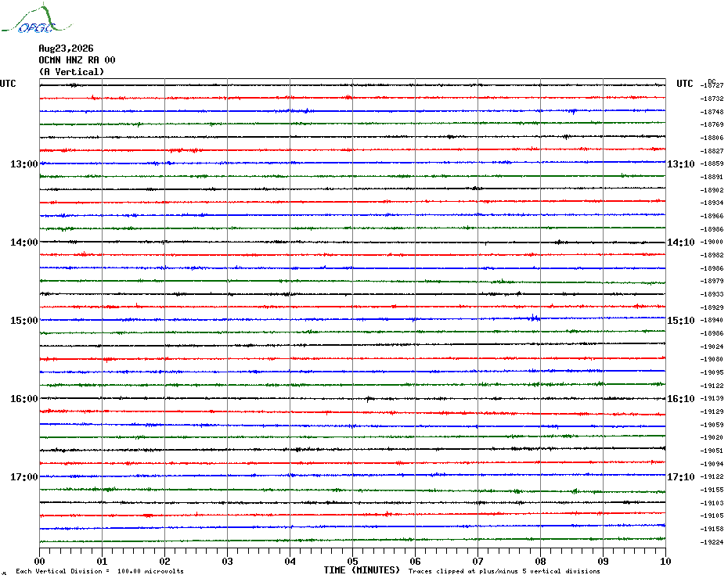The width and height of the screenshot is (728, 582).
Task: Click the 05 minute axis tick label
Action: (353, 561)
